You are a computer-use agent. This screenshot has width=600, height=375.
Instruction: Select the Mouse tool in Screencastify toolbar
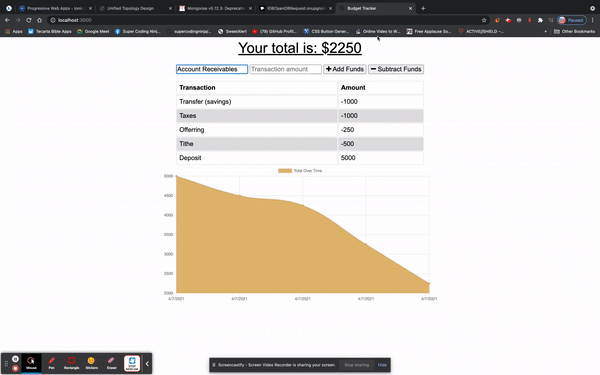[31, 363]
